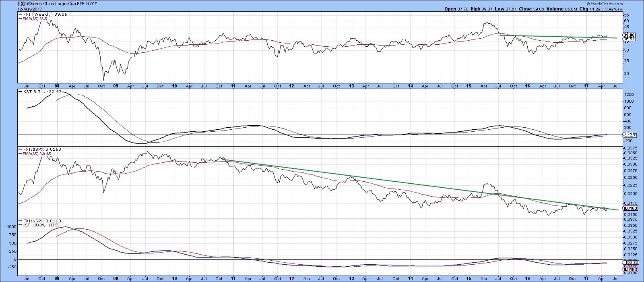
Task: Click the 800 label on KST axis
Action: click(628, 108)
